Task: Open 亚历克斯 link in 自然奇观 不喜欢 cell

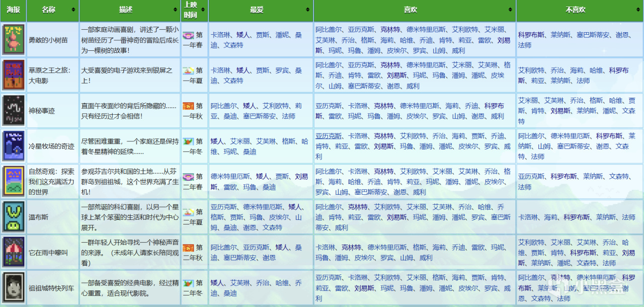Action: tap(531, 177)
